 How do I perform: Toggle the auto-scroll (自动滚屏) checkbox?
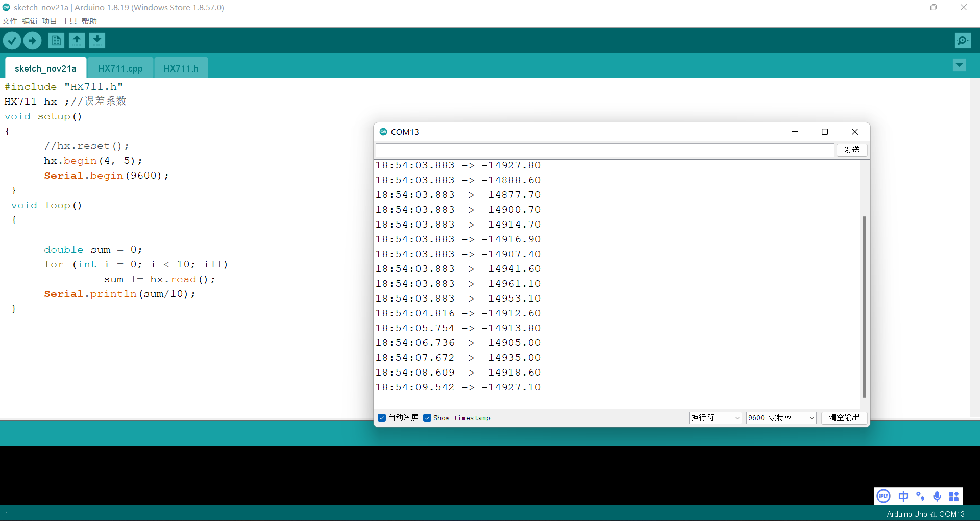[382, 418]
